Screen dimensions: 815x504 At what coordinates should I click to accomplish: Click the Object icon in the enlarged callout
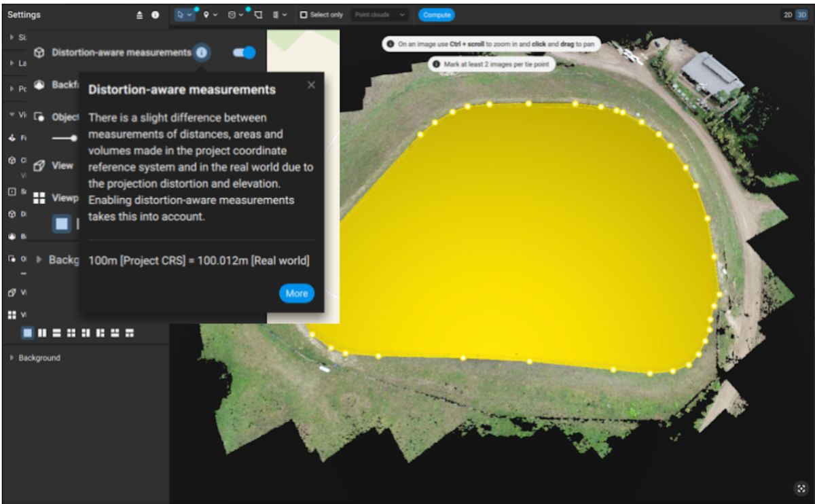(39, 117)
